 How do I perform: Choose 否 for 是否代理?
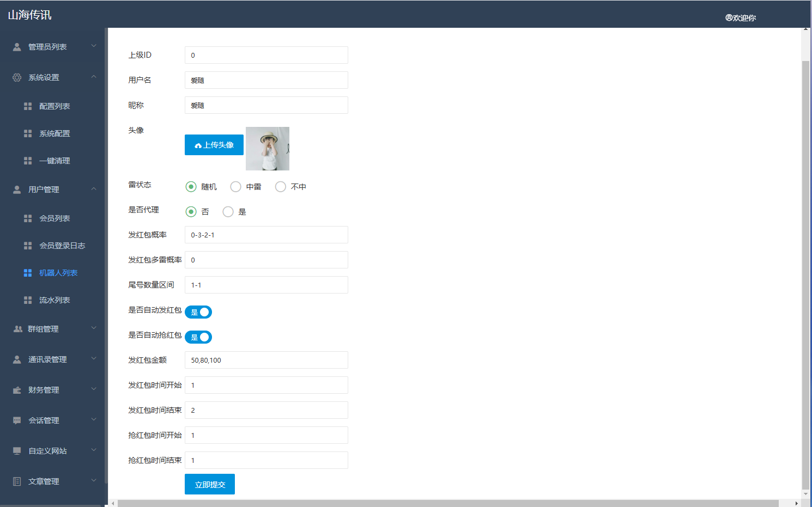click(x=191, y=212)
